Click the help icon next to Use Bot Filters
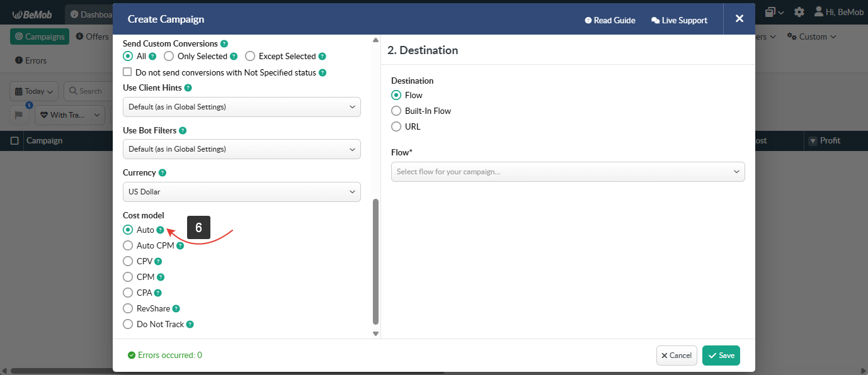This screenshot has width=868, height=375. click(x=183, y=130)
